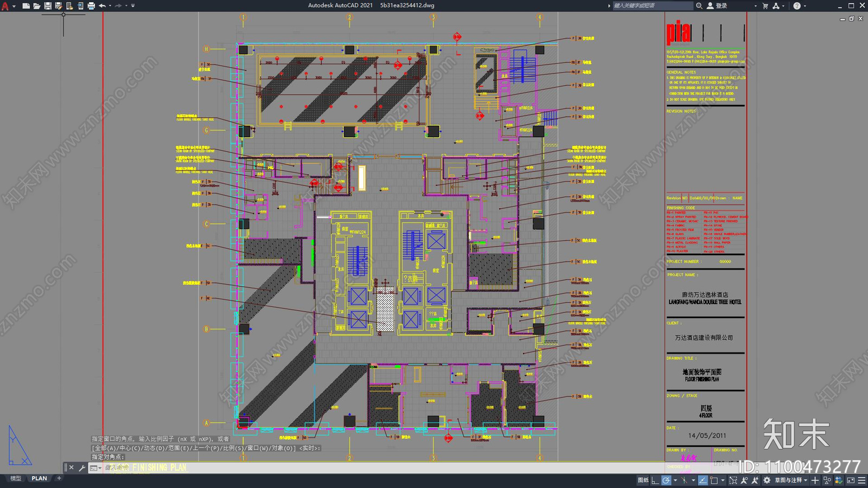
Task: Toggle ortho mode in status bar
Action: point(655,480)
